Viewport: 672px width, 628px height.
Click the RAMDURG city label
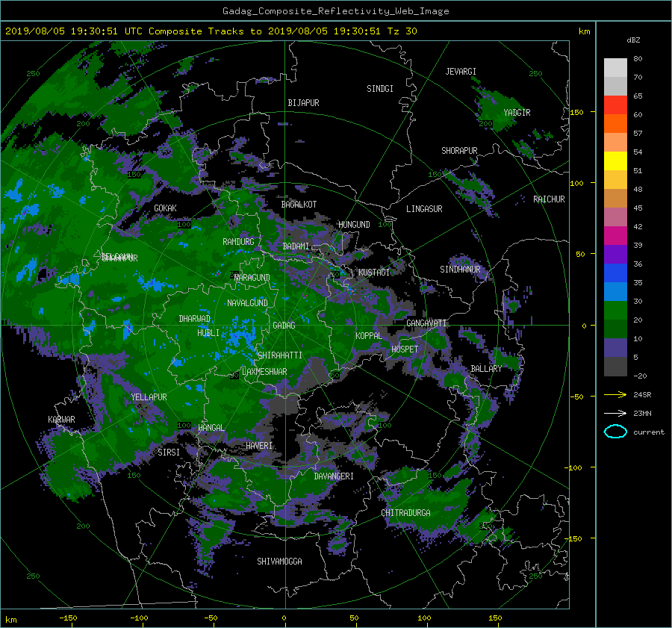click(238, 242)
